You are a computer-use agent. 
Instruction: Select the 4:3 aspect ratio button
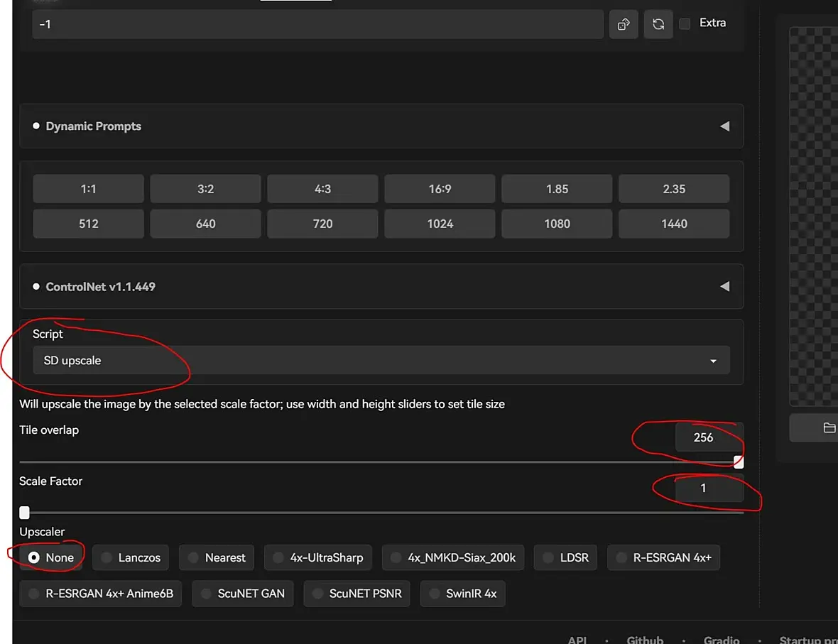322,189
